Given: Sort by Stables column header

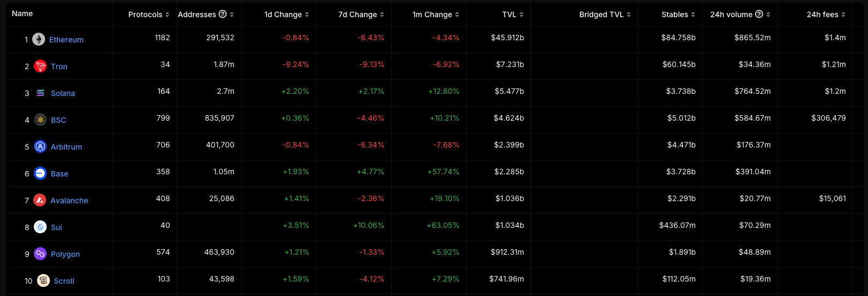Looking at the screenshot, I should [678, 14].
